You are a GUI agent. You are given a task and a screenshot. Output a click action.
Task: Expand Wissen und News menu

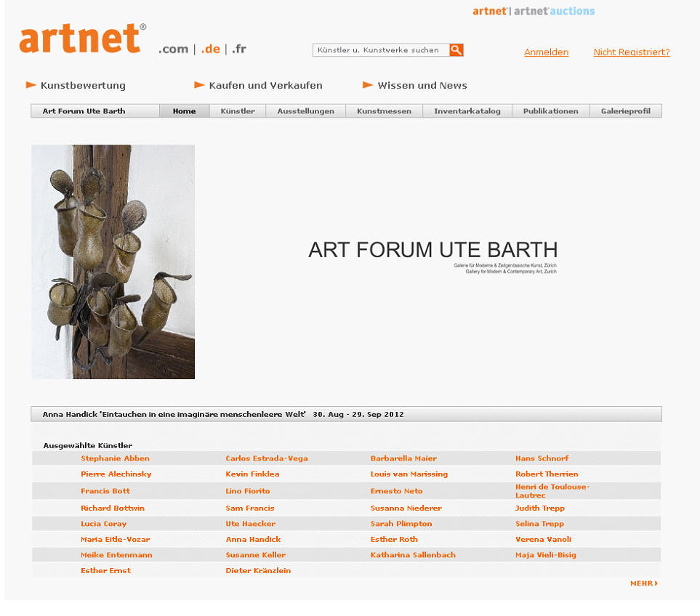pos(422,86)
